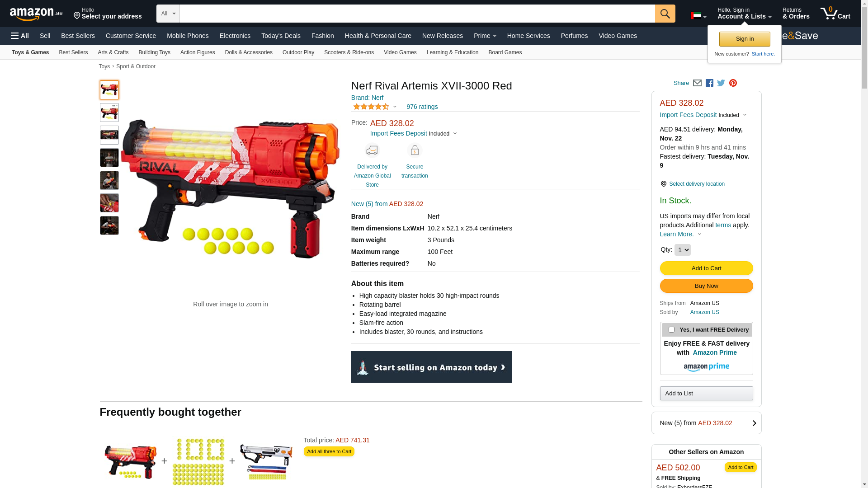Expand search category 'All' dropdown
This screenshot has height=488, width=868.
coord(168,14)
